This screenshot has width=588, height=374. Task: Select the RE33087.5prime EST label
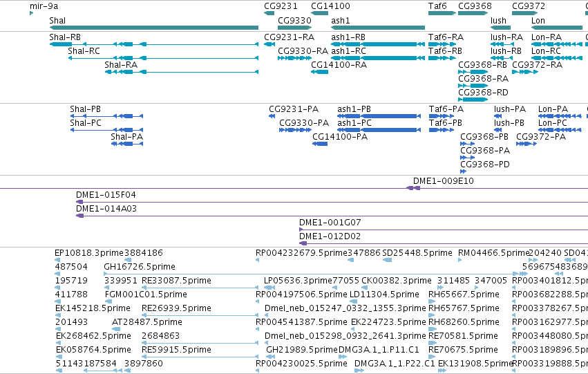pos(177,281)
